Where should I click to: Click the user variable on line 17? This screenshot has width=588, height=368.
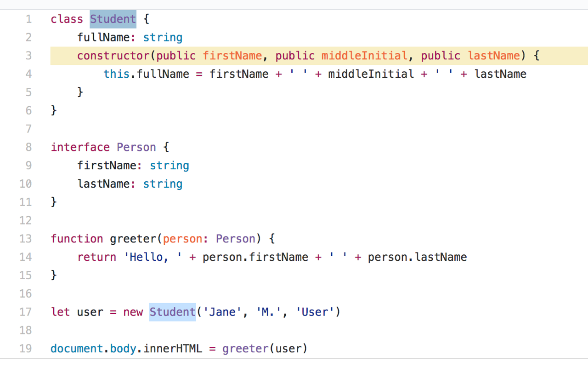pos(90,312)
